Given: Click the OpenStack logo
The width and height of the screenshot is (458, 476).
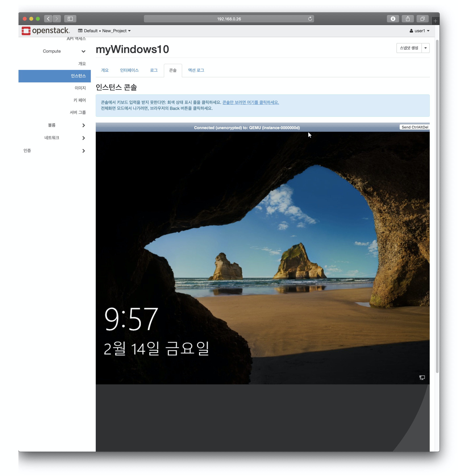Looking at the screenshot, I should [x=45, y=31].
